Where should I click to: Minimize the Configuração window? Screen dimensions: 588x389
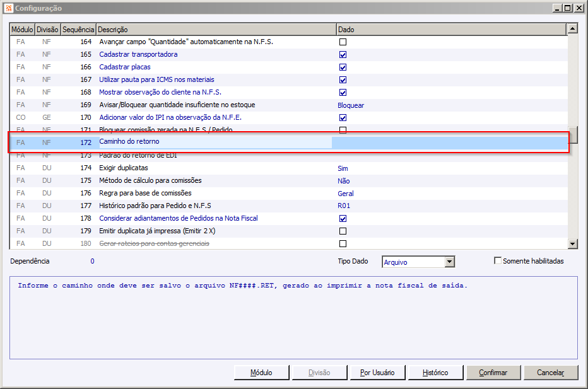point(557,8)
